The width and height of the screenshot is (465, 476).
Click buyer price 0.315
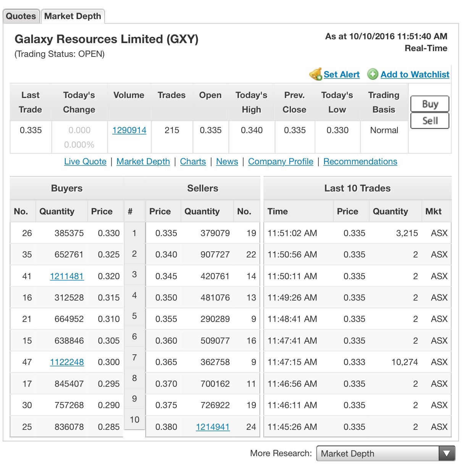109,297
